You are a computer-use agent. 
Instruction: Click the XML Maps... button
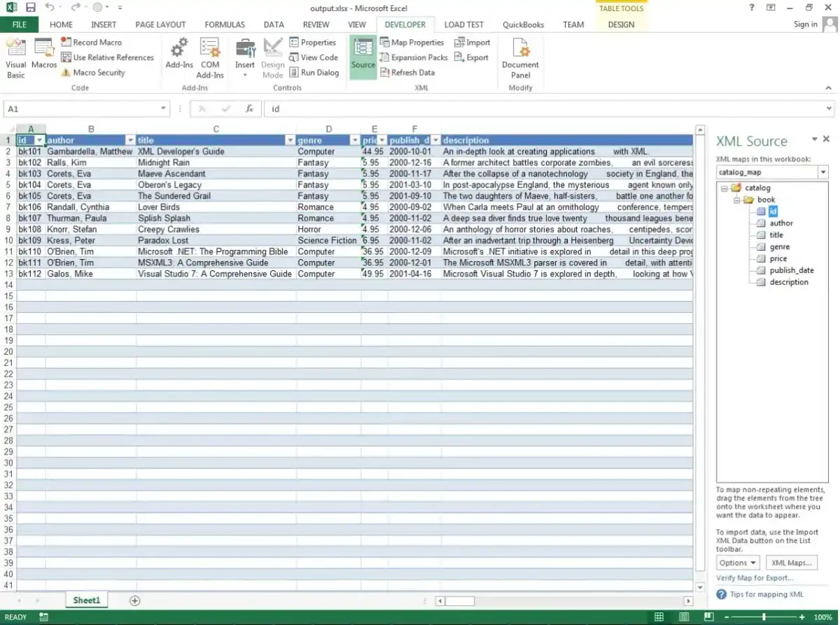(x=791, y=563)
